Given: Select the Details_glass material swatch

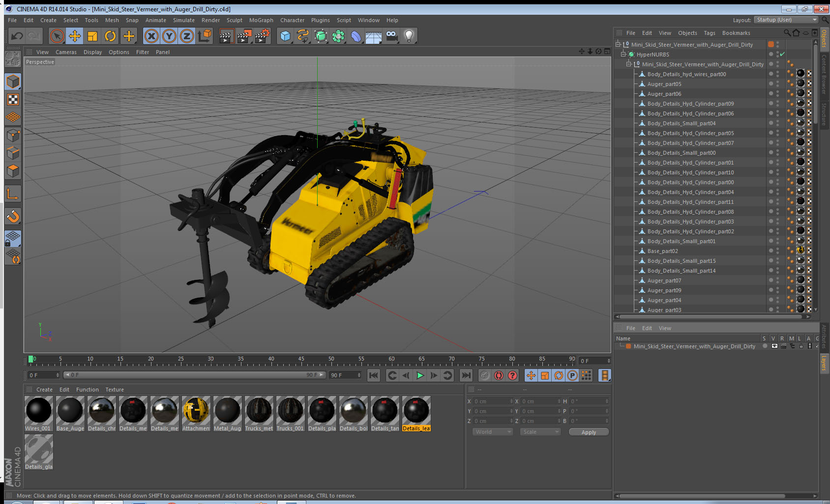Looking at the screenshot, I should coord(38,452).
